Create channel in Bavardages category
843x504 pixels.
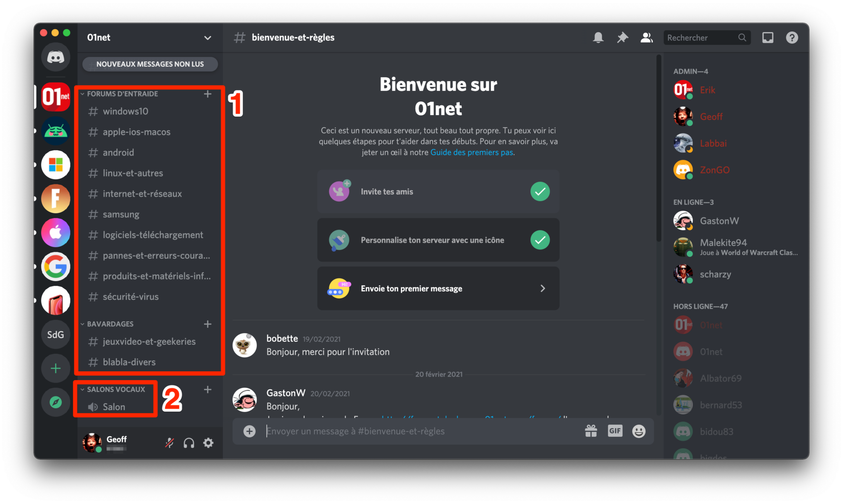click(x=208, y=324)
